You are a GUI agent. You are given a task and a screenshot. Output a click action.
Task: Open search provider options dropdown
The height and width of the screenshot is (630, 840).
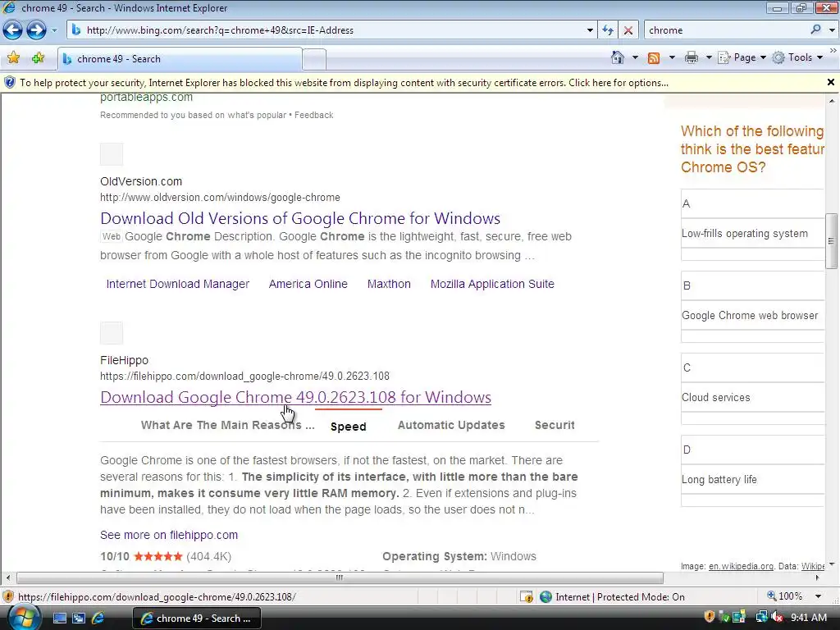click(x=832, y=30)
